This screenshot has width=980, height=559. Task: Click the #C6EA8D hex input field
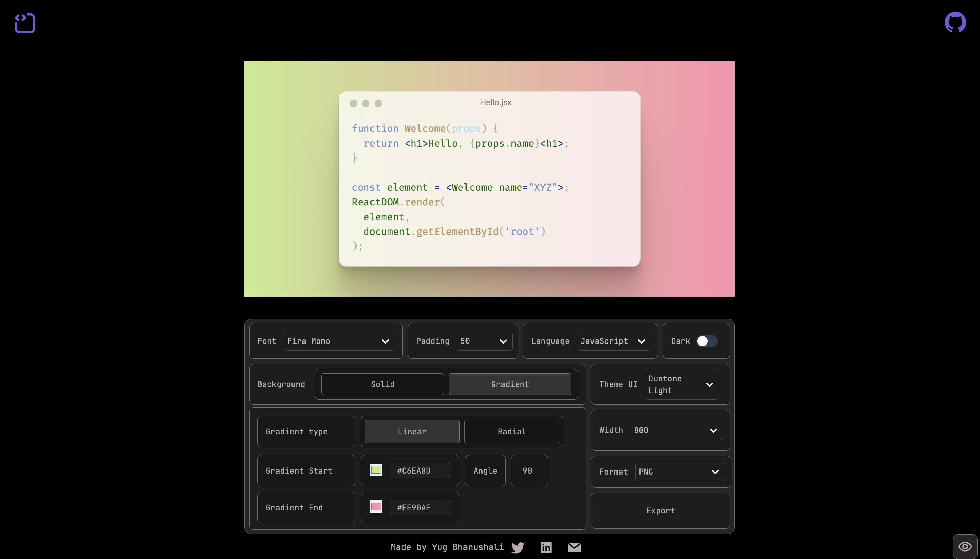(x=420, y=471)
